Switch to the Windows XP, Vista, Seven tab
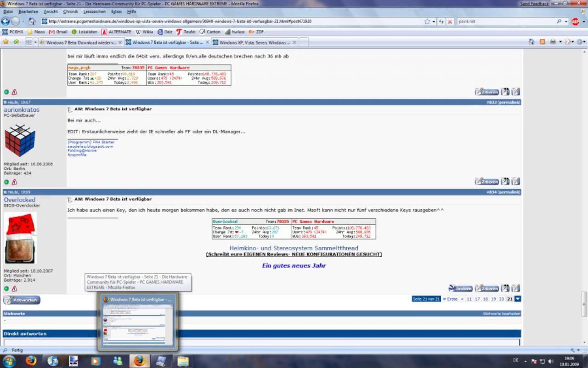This screenshot has height=368, width=588. 254,42
